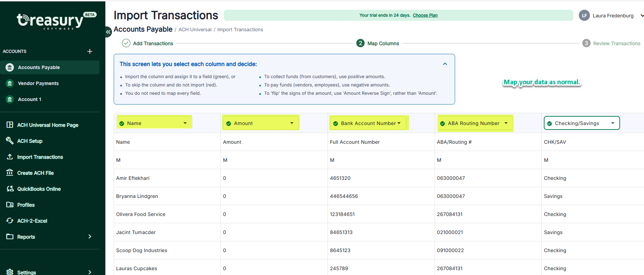
Task: Click the ACH Setup wrench icon
Action: (x=10, y=141)
